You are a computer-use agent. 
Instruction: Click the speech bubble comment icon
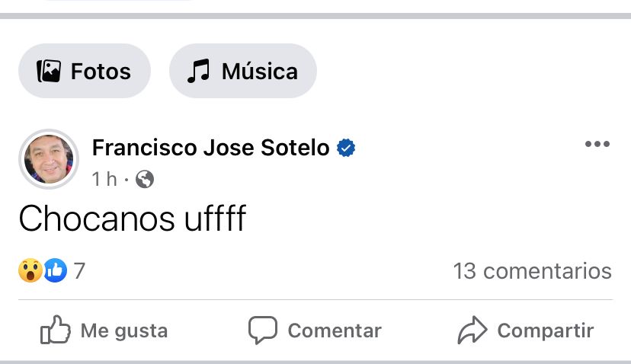(263, 330)
